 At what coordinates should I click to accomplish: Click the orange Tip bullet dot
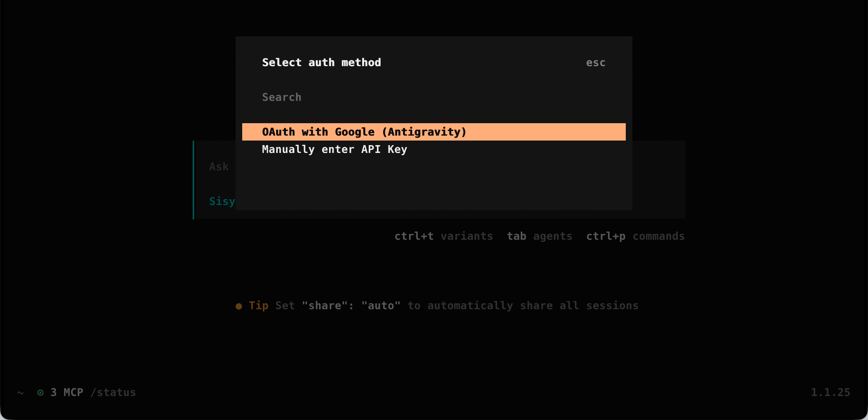[x=239, y=306]
